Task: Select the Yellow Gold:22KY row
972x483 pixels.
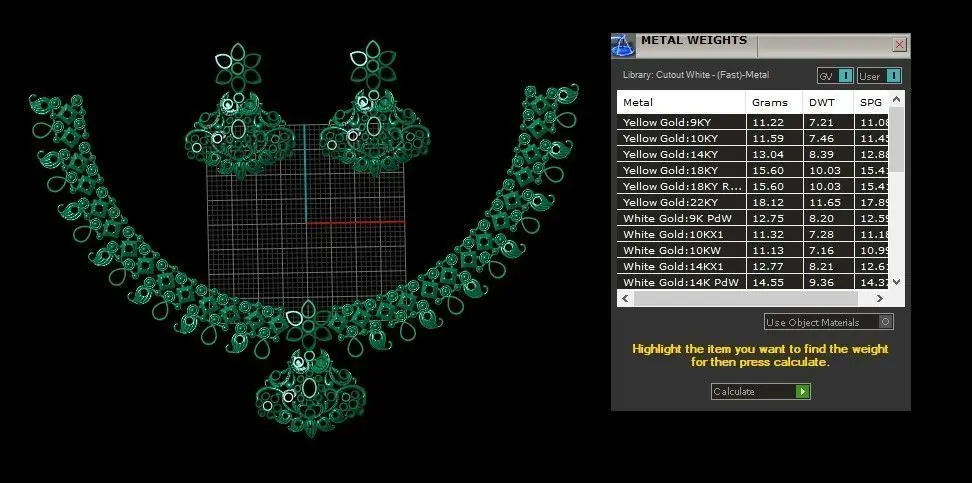Action: tap(753, 202)
